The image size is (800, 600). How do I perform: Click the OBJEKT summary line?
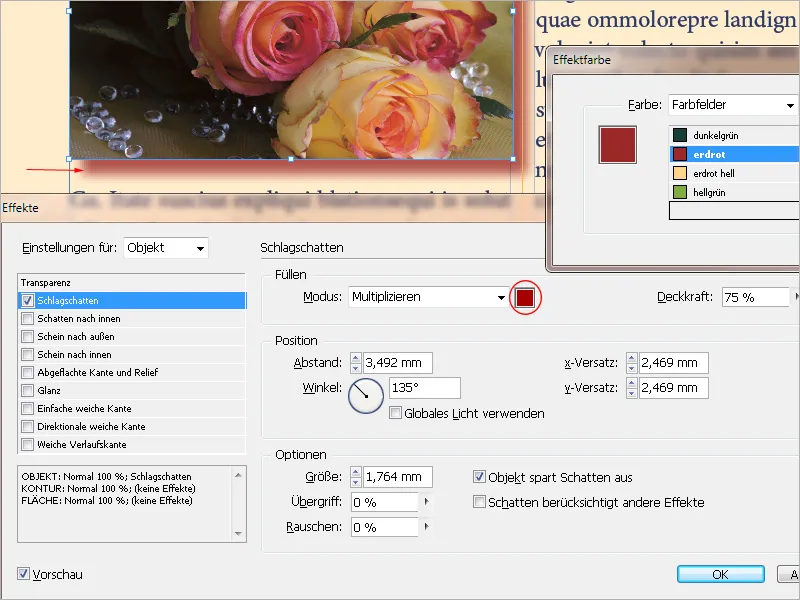(x=107, y=477)
